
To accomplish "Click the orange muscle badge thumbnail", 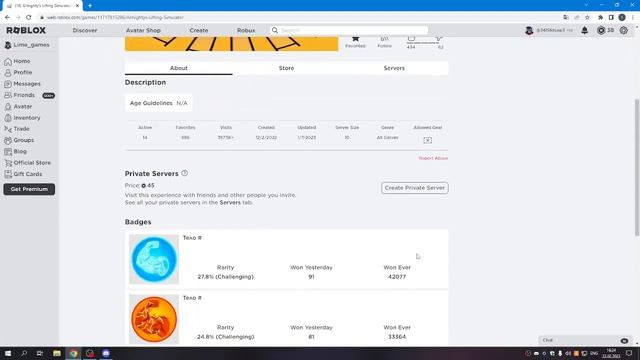I will pyautogui.click(x=154, y=319).
